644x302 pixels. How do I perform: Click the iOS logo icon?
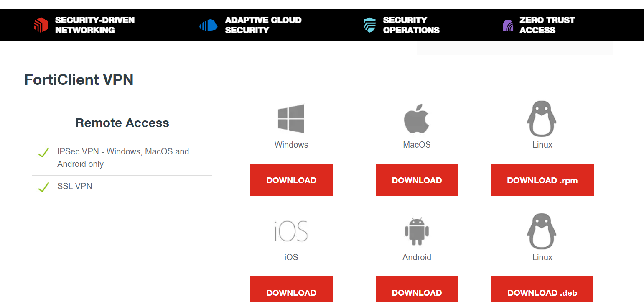291,231
